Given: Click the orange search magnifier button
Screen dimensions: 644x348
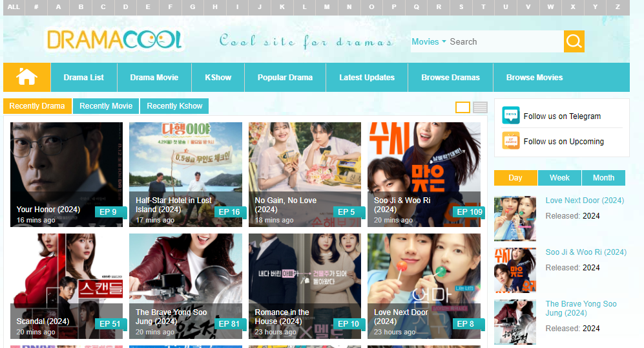Looking at the screenshot, I should coord(574,41).
